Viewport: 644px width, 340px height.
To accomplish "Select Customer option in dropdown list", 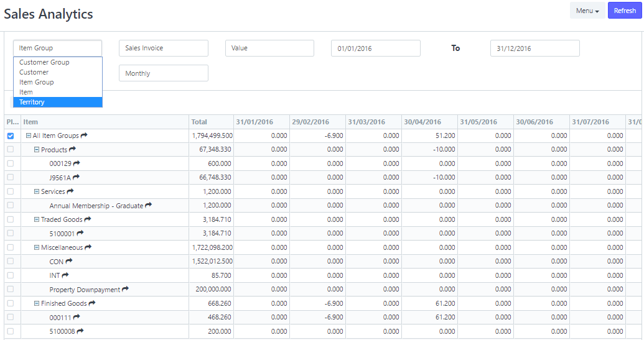I will 57,72.
